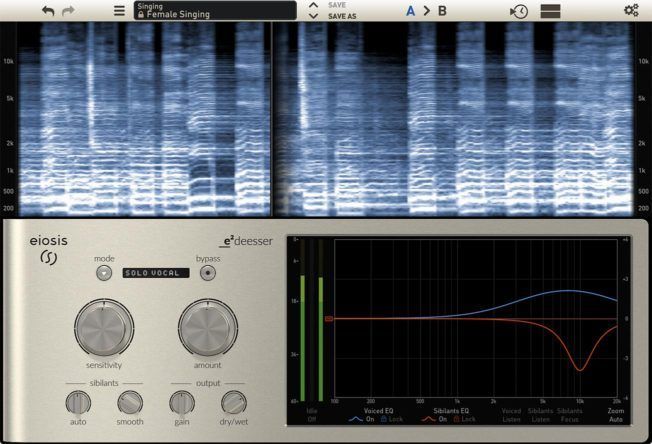Viewport: 652px width, 444px height.
Task: Click the blue voiced curve peak
Action: 568,291
